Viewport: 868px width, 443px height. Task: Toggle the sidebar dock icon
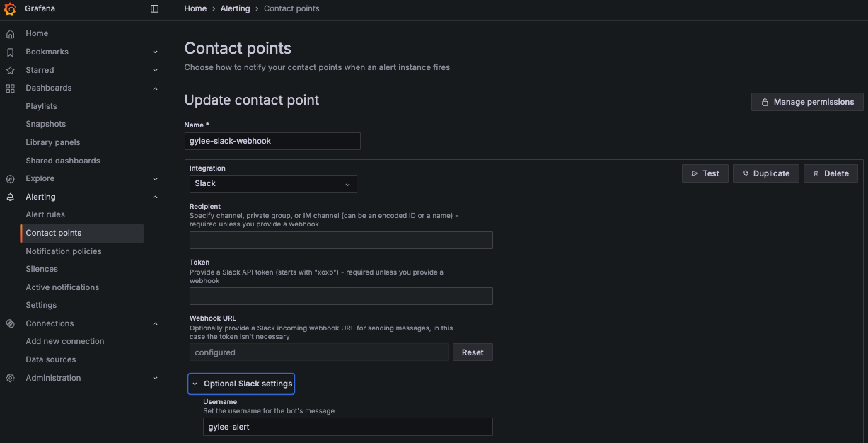pyautogui.click(x=155, y=8)
